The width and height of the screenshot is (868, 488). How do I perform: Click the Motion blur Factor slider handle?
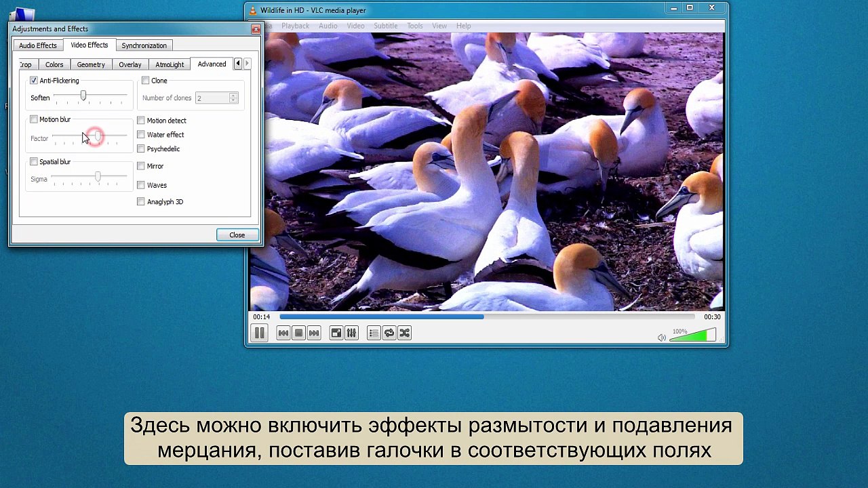click(98, 137)
